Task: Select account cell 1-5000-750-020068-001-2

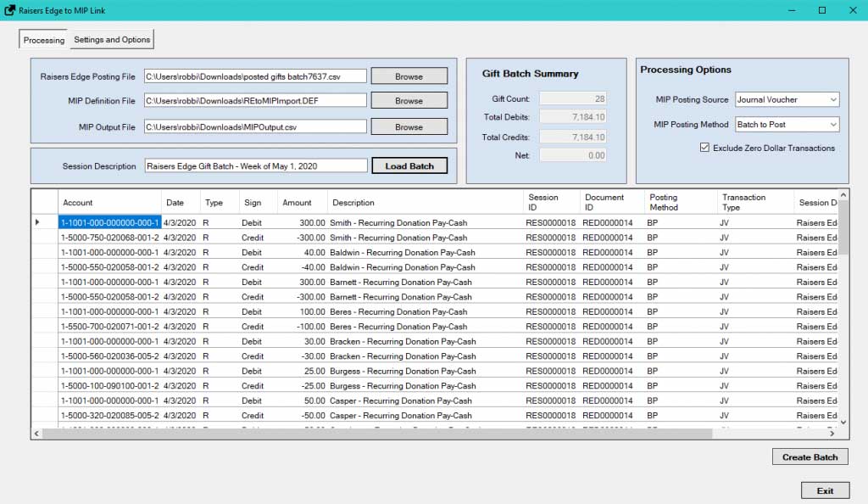Action: click(109, 238)
